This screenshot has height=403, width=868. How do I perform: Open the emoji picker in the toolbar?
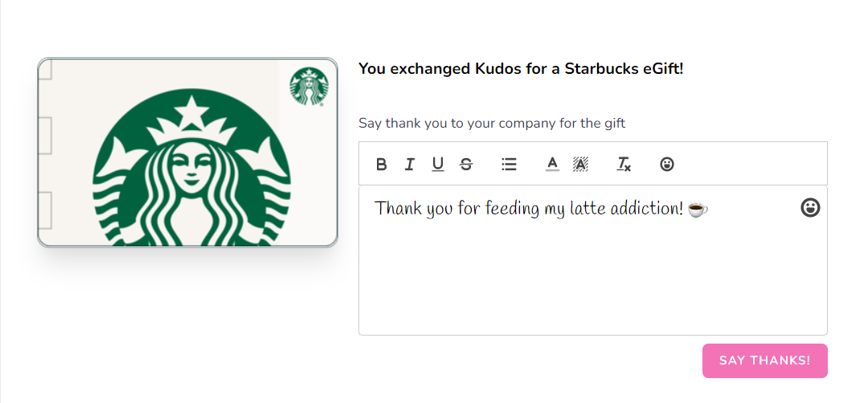point(667,165)
